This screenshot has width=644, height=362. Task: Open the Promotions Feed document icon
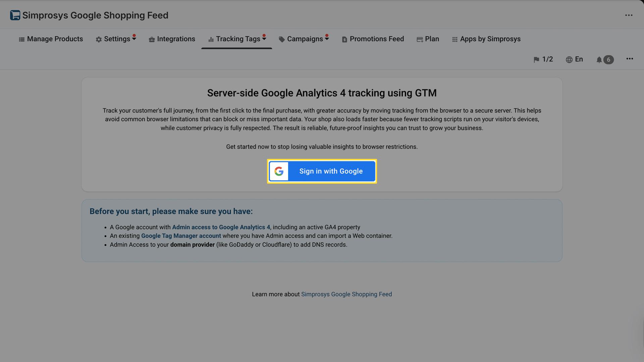coord(344,39)
